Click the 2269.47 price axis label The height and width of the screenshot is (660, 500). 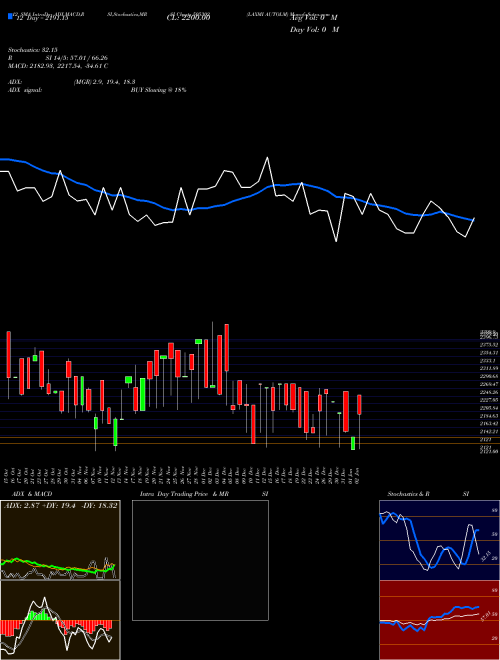click(x=489, y=384)
